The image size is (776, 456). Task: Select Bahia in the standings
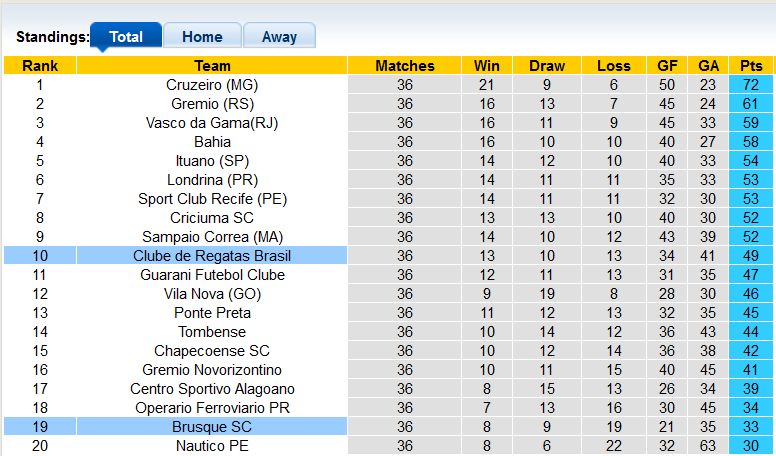pyautogui.click(x=212, y=142)
